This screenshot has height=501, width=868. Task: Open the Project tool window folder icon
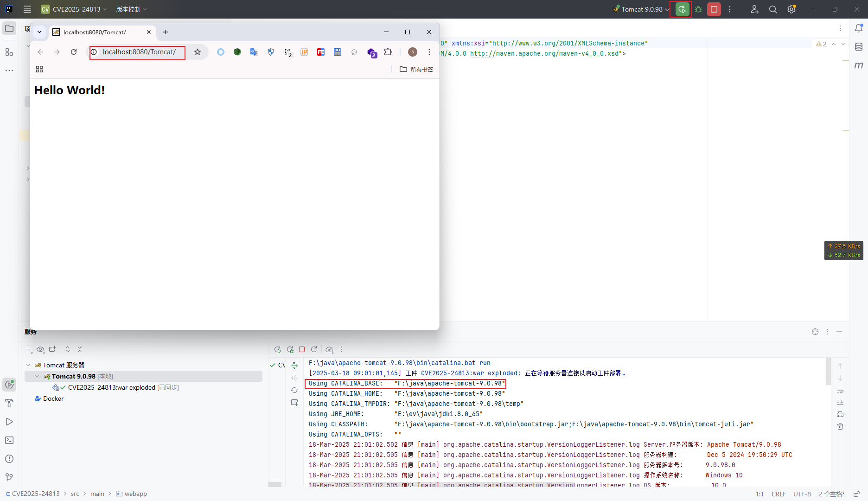pos(9,28)
